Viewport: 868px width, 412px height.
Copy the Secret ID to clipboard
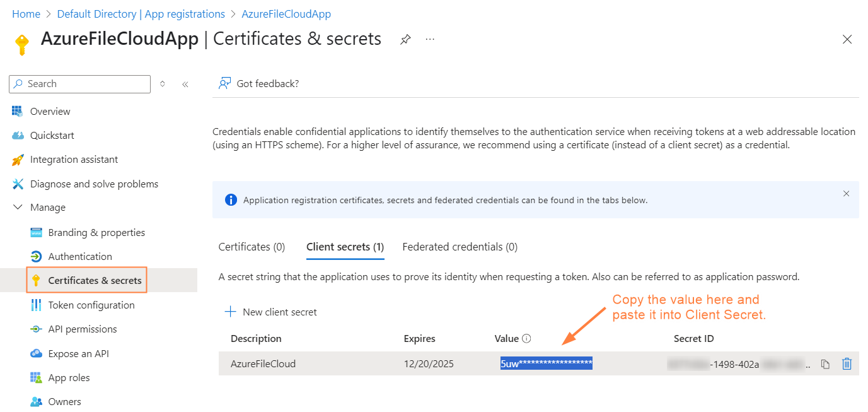point(825,364)
